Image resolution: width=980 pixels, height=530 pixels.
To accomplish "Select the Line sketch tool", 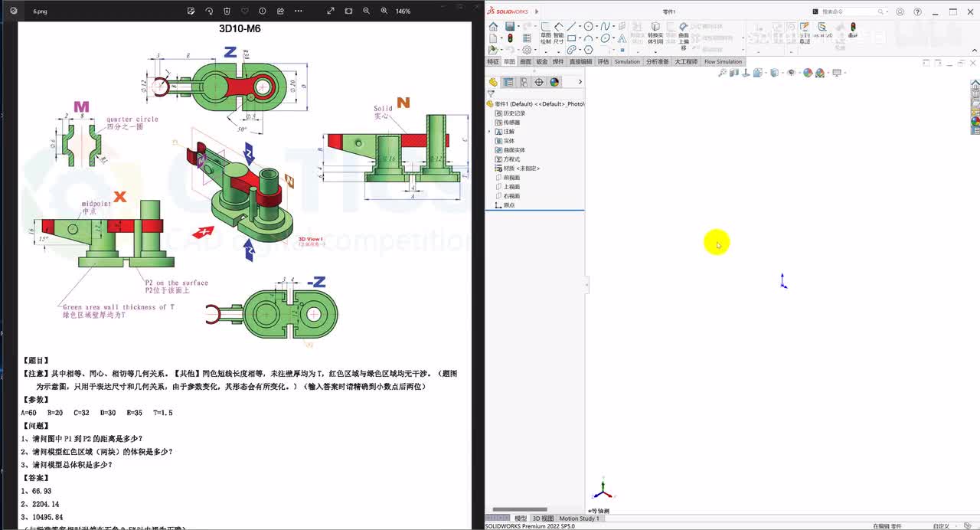I will coord(571,26).
